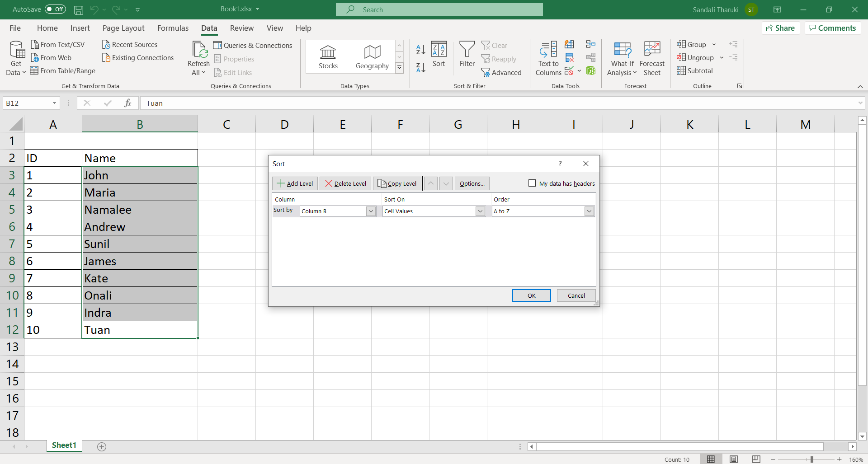The image size is (868, 464).
Task: Open the Review ribbon tab
Action: click(x=242, y=28)
